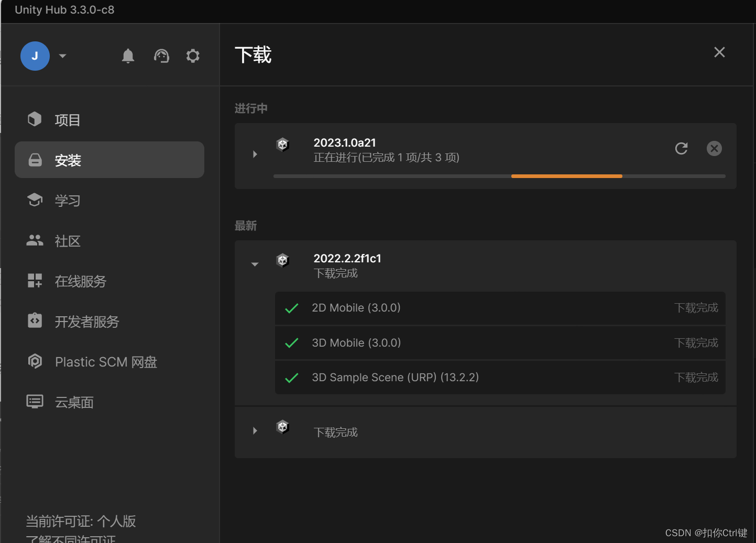The height and width of the screenshot is (543, 756).
Task: Click the 2023.1.0a21 progress bar
Action: pos(499,176)
